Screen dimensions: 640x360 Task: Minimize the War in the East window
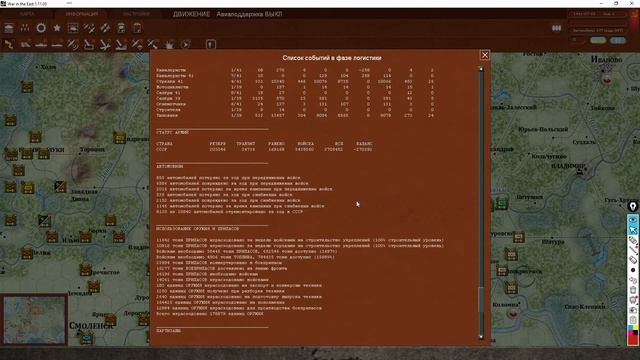pos(602,3)
